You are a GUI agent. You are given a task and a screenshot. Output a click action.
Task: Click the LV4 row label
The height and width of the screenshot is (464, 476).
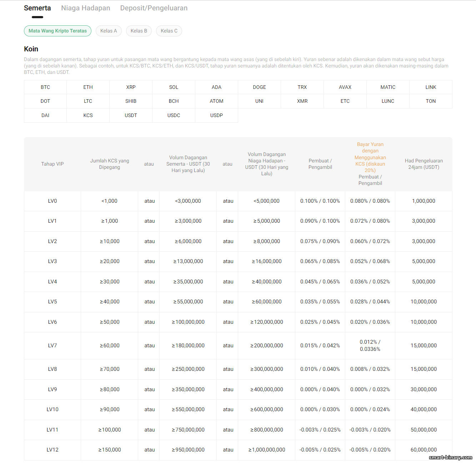(x=52, y=282)
